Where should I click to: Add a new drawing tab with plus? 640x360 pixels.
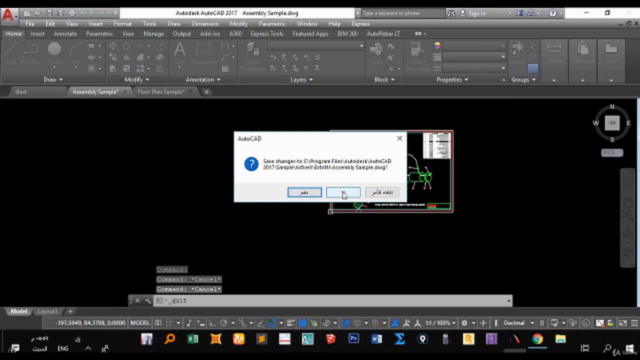(207, 92)
